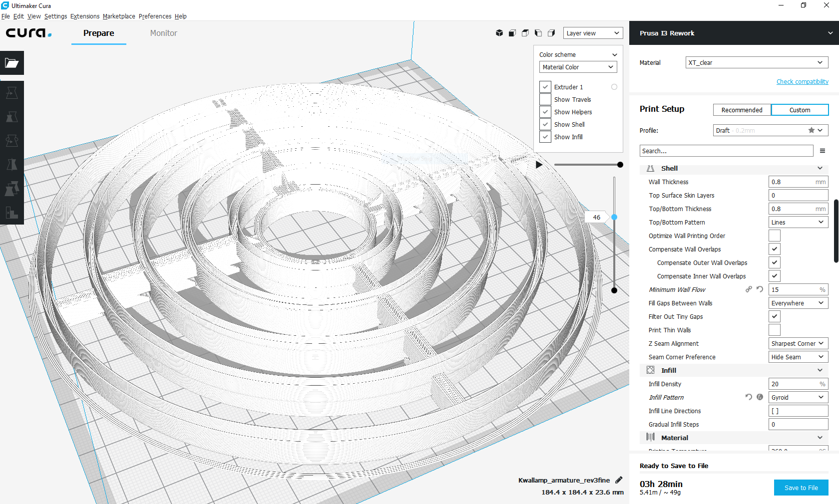Click the Shell category icon

point(650,168)
